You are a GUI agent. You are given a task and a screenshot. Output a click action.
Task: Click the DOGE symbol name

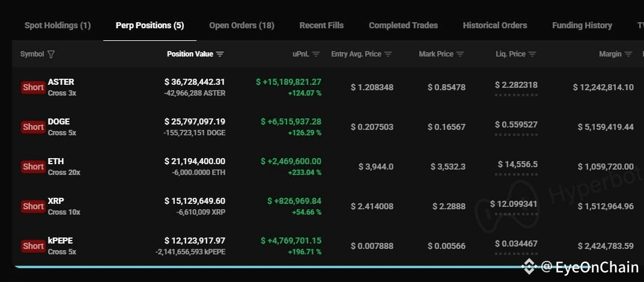(59, 121)
